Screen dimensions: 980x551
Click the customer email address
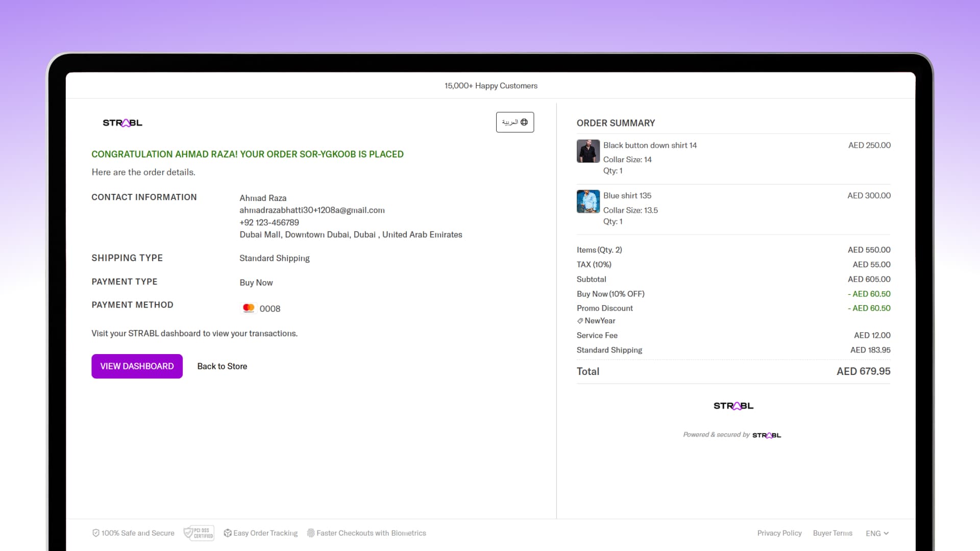[x=312, y=210]
